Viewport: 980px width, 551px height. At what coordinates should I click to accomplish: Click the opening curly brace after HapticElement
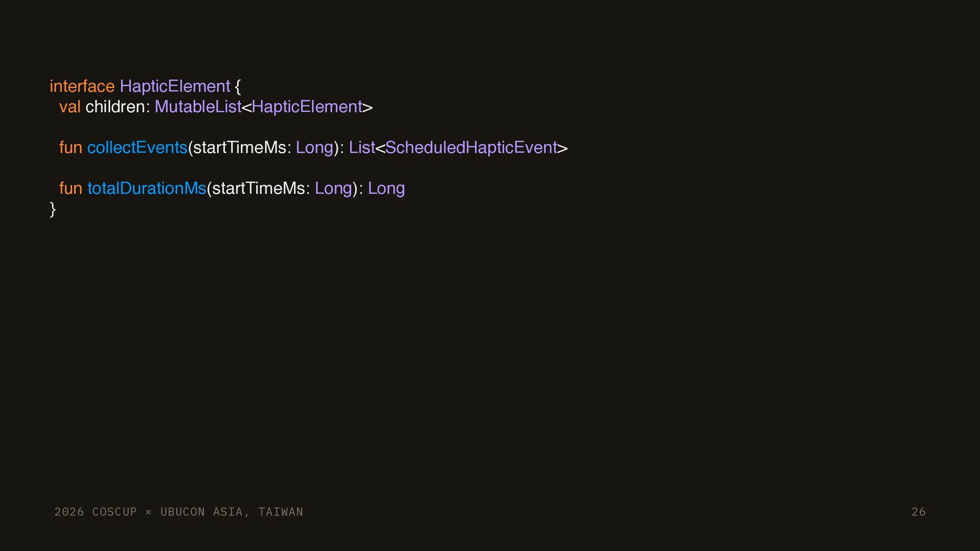[x=238, y=86]
